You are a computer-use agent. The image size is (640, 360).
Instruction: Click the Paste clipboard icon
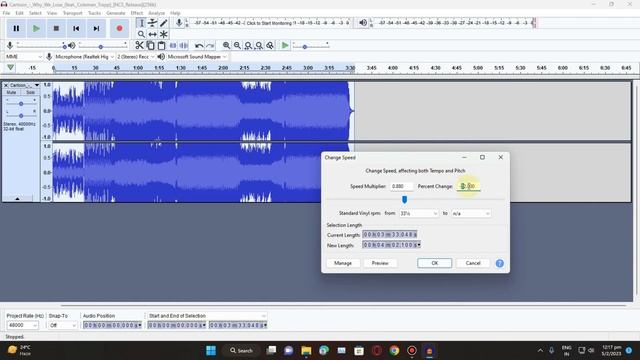pos(161,45)
